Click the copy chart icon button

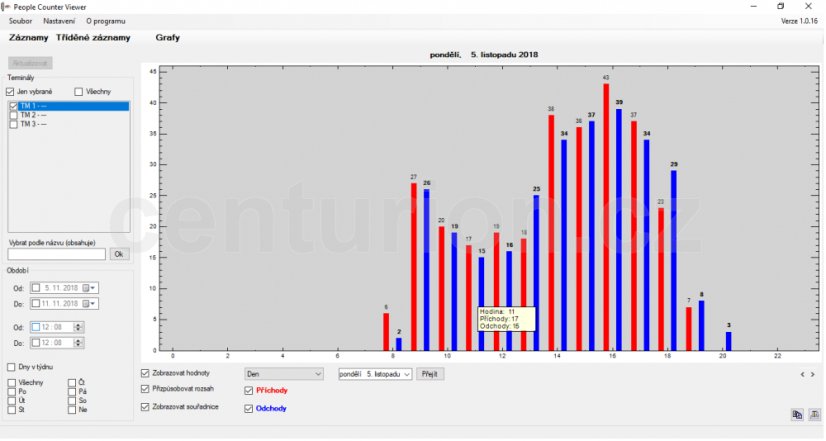[x=798, y=415]
